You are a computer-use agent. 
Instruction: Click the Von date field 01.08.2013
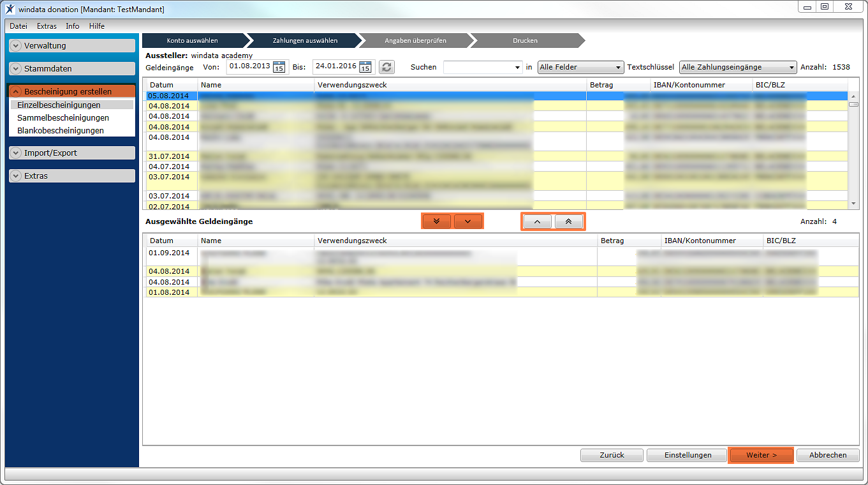(x=249, y=67)
